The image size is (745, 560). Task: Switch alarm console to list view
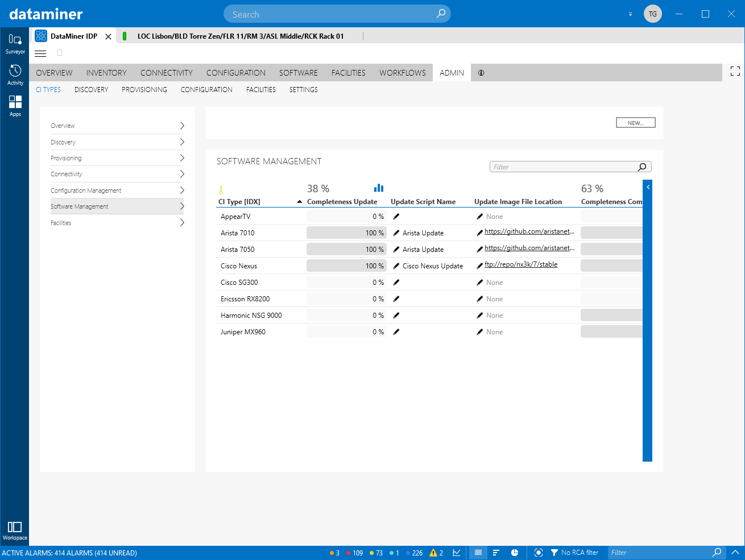pos(478,553)
